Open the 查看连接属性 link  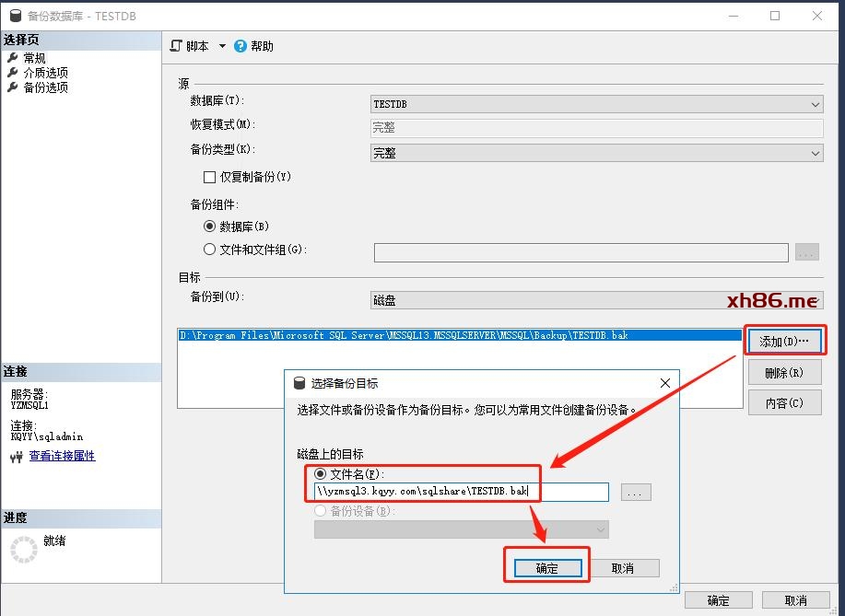[x=62, y=456]
